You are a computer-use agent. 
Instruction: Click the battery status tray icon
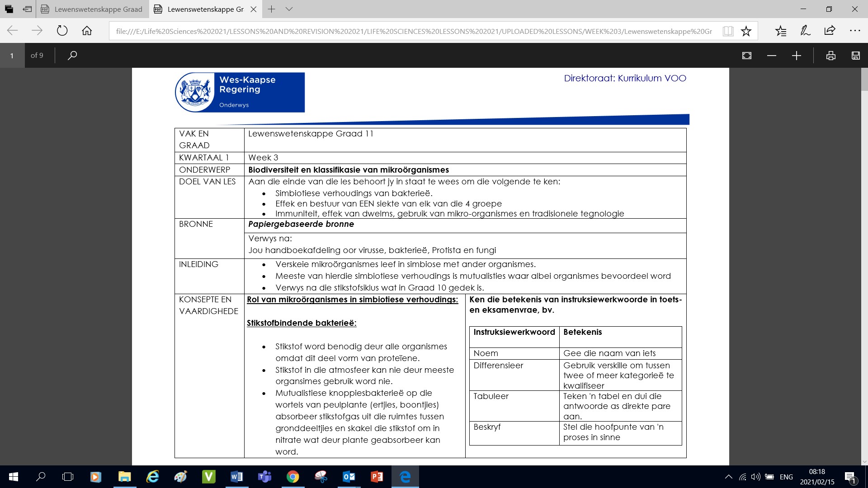pos(769,477)
